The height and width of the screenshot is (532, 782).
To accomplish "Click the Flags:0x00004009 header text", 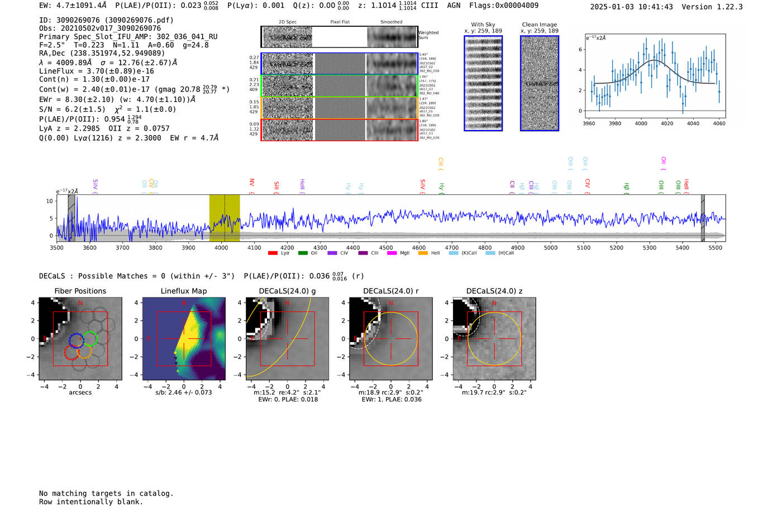I will [x=504, y=6].
